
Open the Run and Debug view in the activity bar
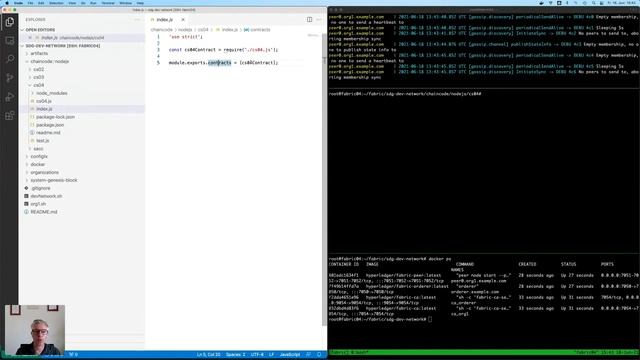tap(9, 97)
